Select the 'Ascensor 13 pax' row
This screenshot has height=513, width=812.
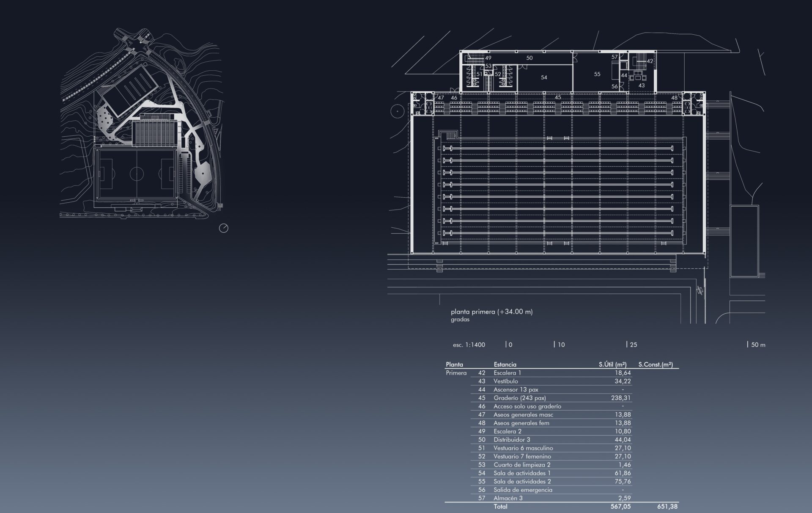coord(551,389)
